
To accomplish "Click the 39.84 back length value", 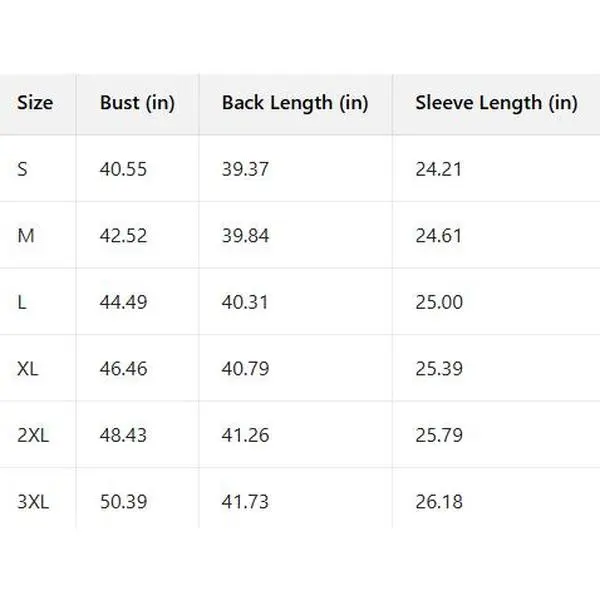I will pos(245,235).
